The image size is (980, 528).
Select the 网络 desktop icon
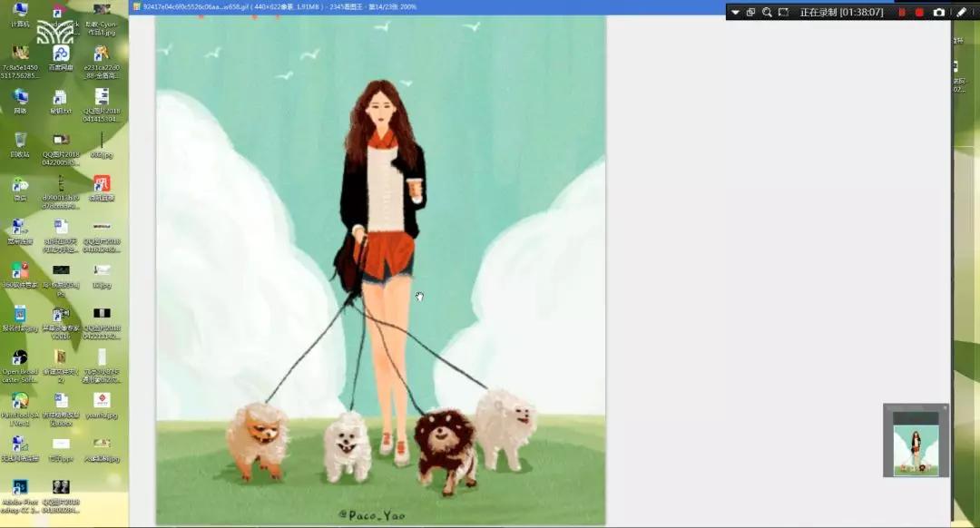click(20, 102)
